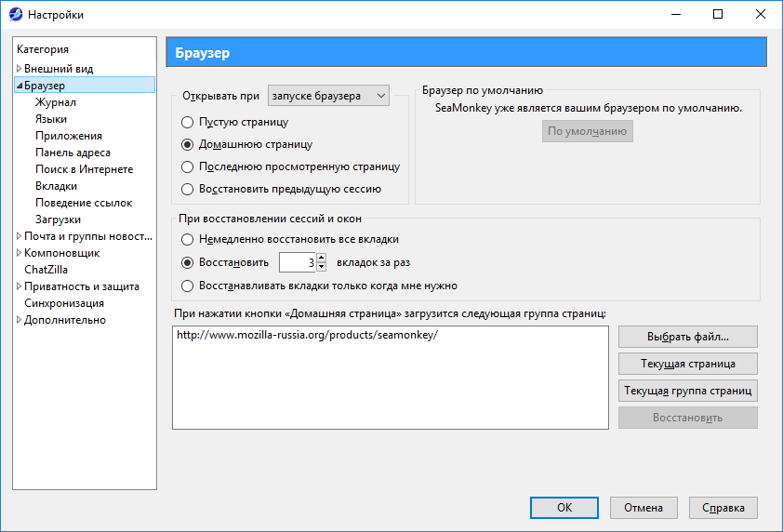Screen dimensions: 783x532
Task: Open the 'Загрузки' category
Action: tap(58, 219)
